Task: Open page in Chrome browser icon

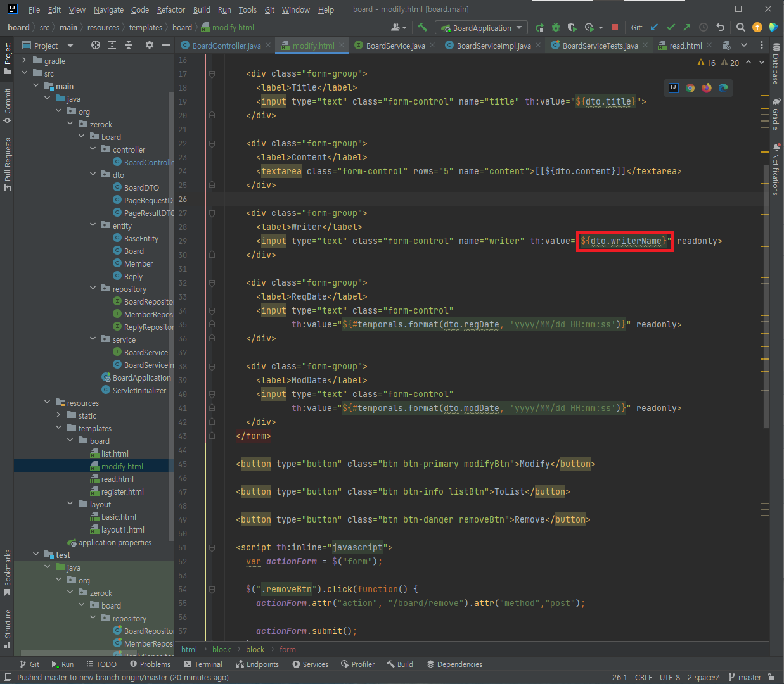Action: (x=690, y=88)
